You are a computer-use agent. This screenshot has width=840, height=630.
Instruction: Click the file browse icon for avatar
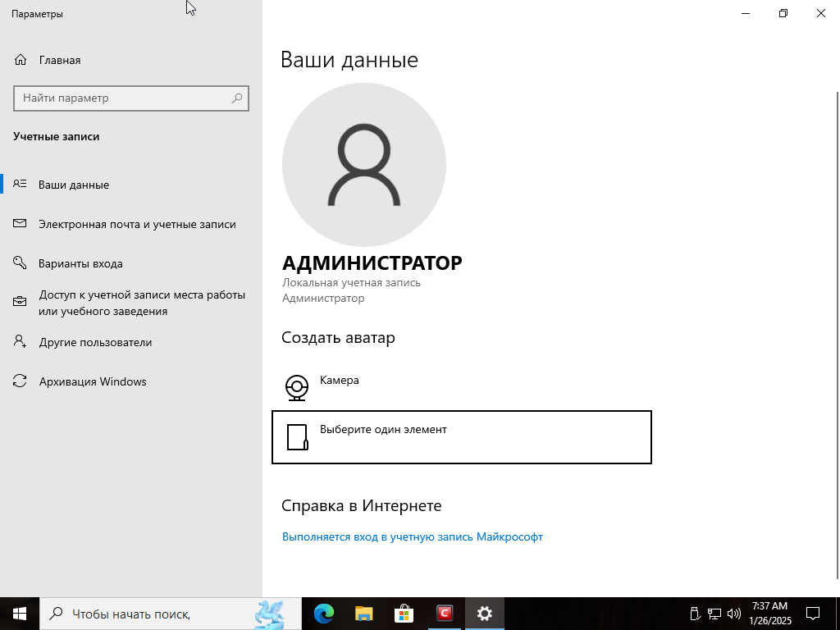point(297,437)
